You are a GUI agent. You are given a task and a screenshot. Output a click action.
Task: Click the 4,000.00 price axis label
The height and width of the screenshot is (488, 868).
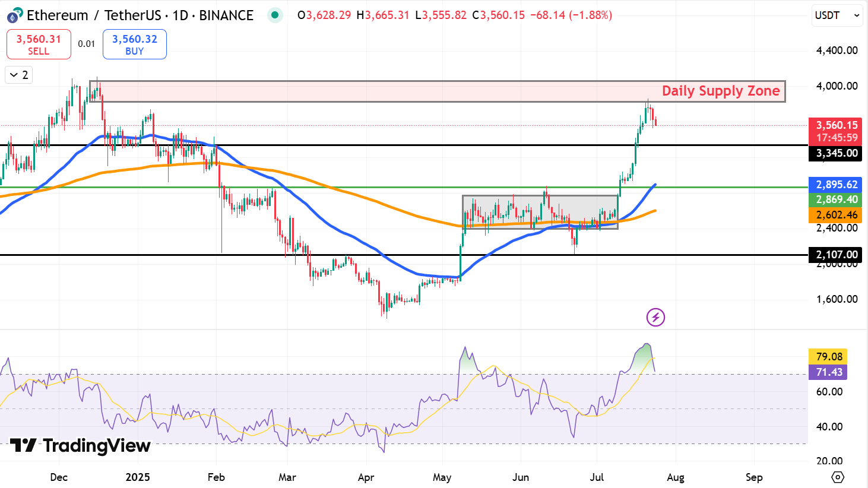pos(837,86)
